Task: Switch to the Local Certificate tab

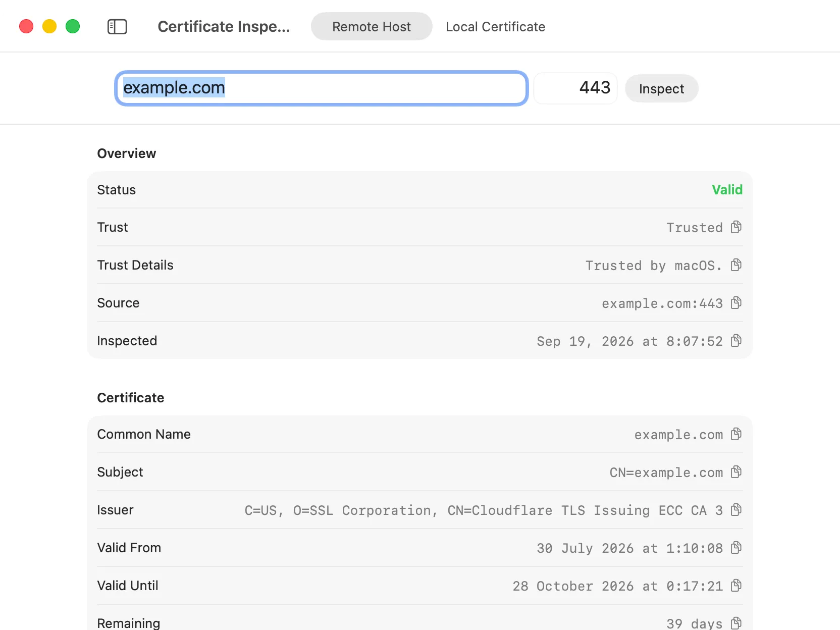Action: [495, 27]
